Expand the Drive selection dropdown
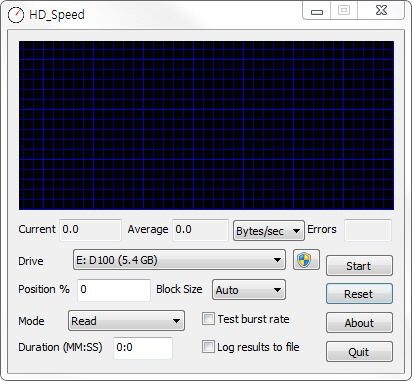Image resolution: width=412 pixels, height=381 pixels. tap(179, 260)
